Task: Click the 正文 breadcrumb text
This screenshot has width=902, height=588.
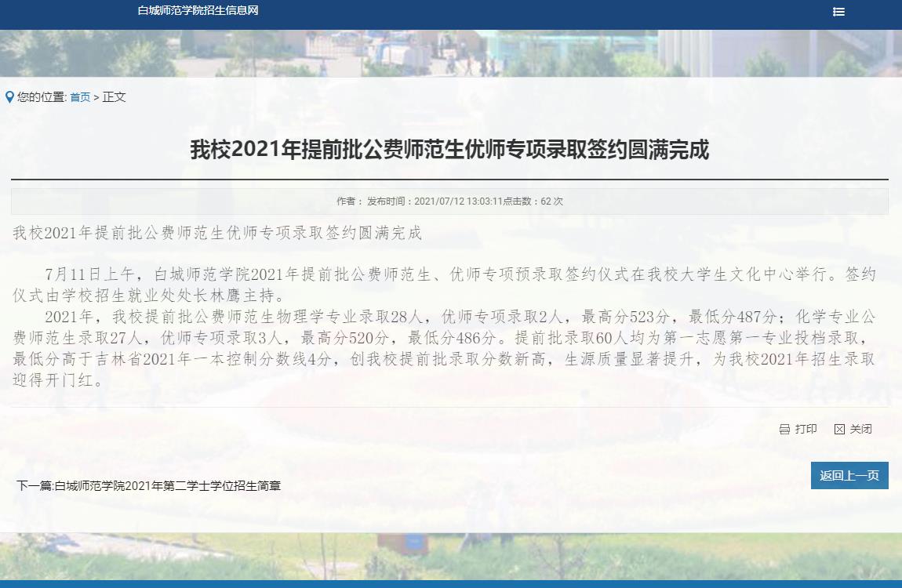Action: (114, 97)
